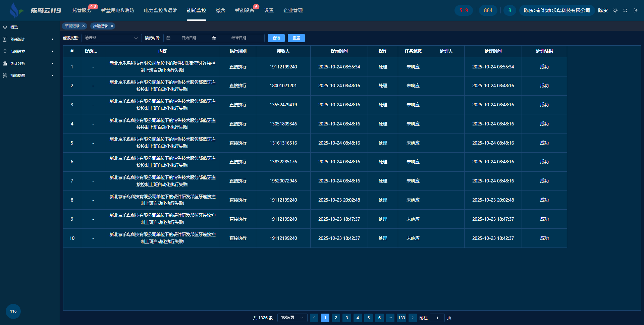Go to next page arrow

pos(413,318)
